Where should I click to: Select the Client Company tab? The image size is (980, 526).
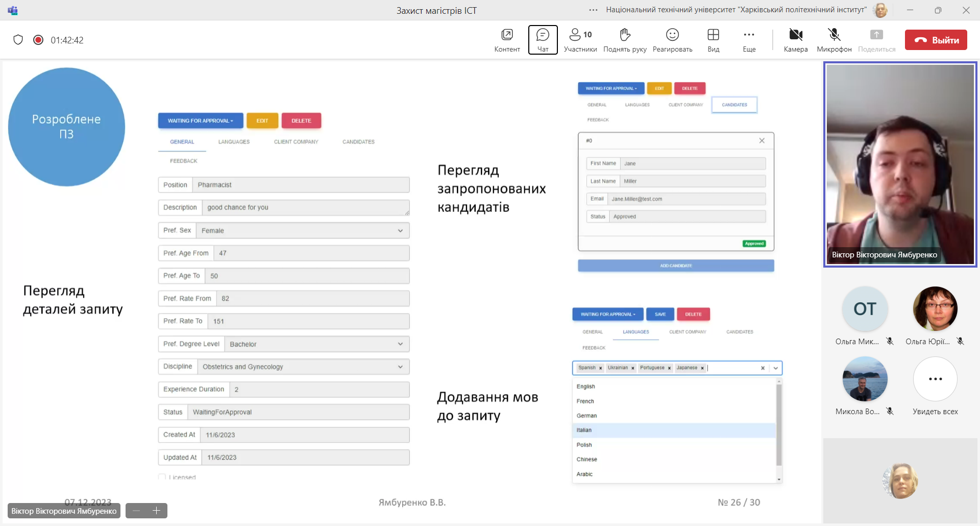click(x=296, y=142)
